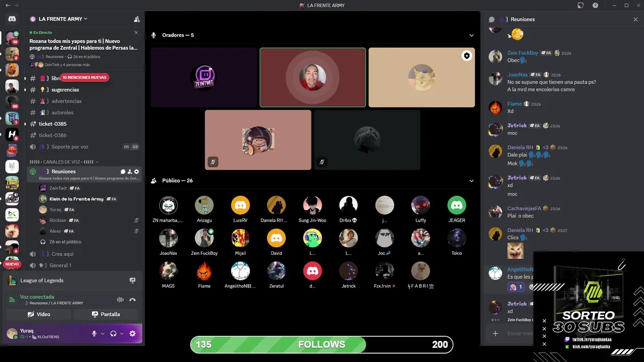
Task: Disconnect from voice with hang-up icon
Action: [x=132, y=300]
